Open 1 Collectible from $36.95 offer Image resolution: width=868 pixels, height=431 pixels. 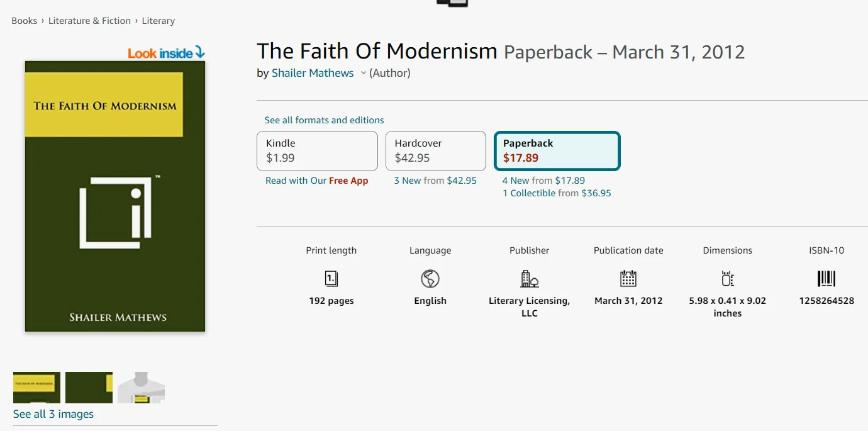click(557, 193)
